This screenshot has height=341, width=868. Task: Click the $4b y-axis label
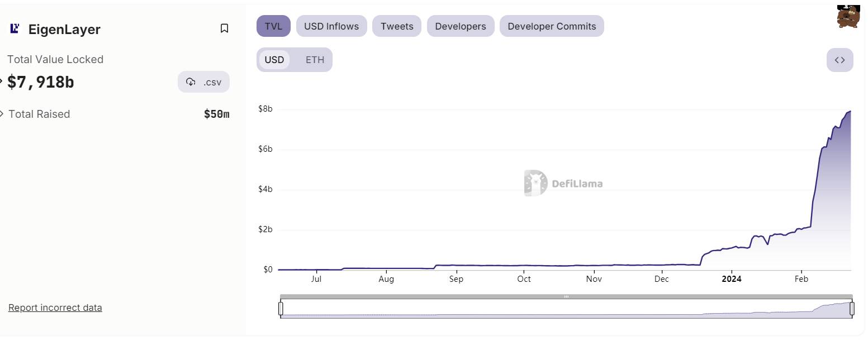[x=265, y=189]
